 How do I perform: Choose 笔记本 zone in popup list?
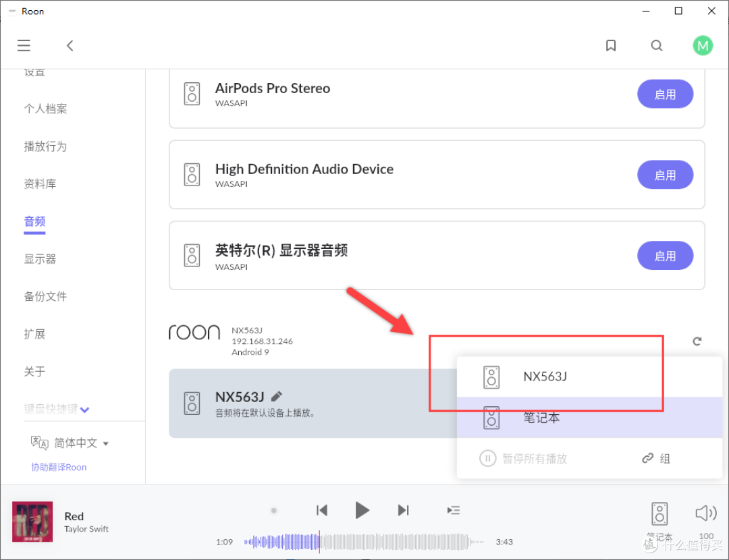540,418
